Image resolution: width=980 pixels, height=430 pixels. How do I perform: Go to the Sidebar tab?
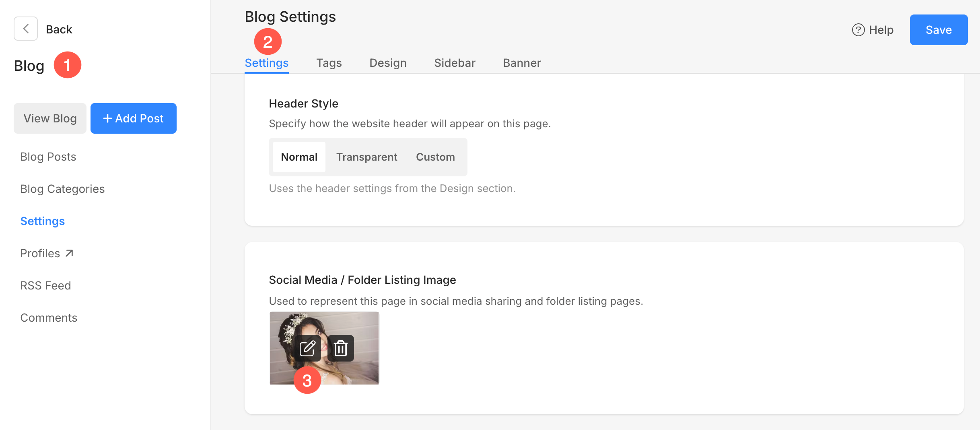pos(455,63)
